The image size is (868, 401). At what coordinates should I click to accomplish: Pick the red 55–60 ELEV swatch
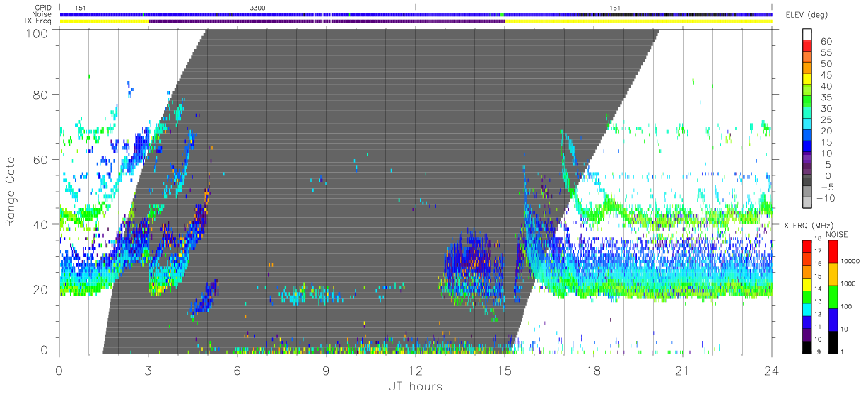click(807, 47)
